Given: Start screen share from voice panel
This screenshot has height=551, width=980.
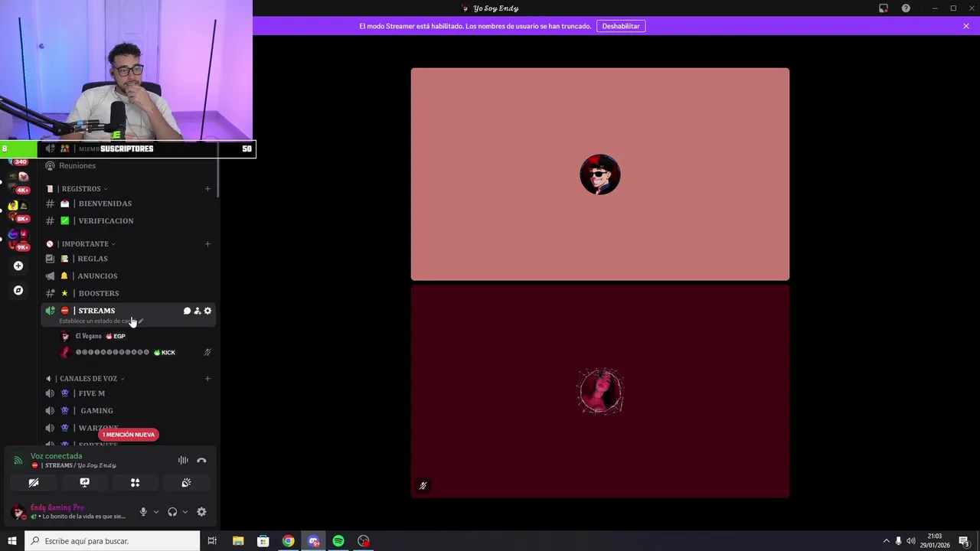Looking at the screenshot, I should tap(84, 483).
